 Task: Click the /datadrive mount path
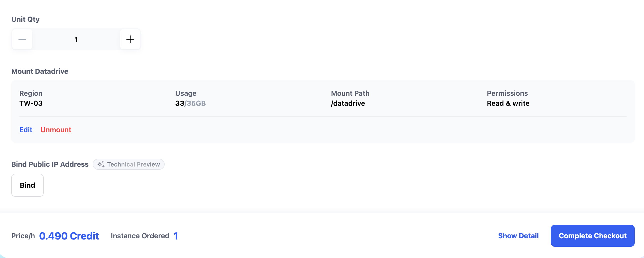point(348,103)
